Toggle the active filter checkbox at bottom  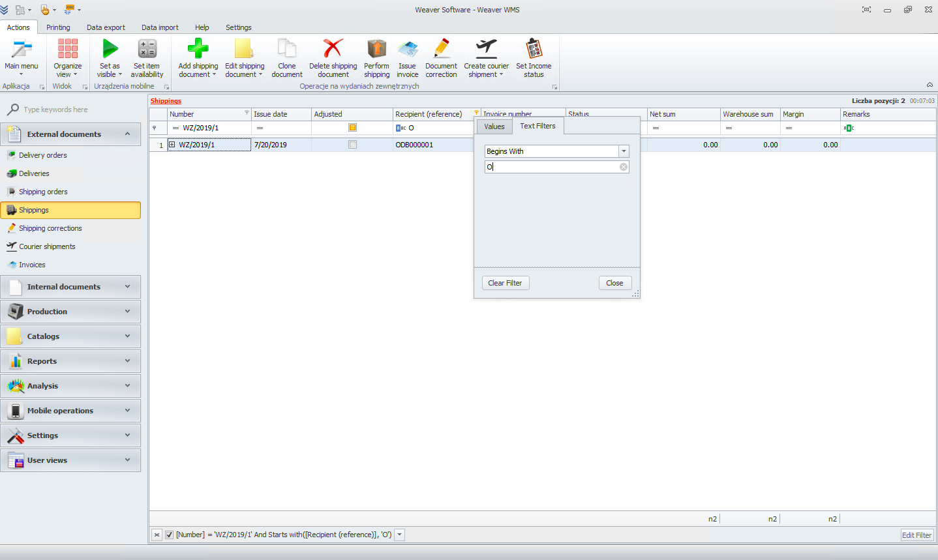point(169,535)
